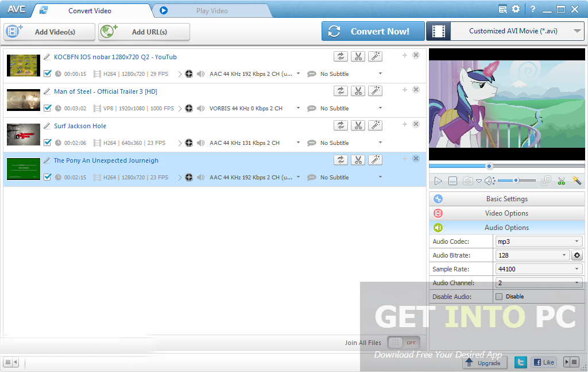Click the preview seek bar handle
This screenshot has height=372, width=588.
[x=489, y=166]
